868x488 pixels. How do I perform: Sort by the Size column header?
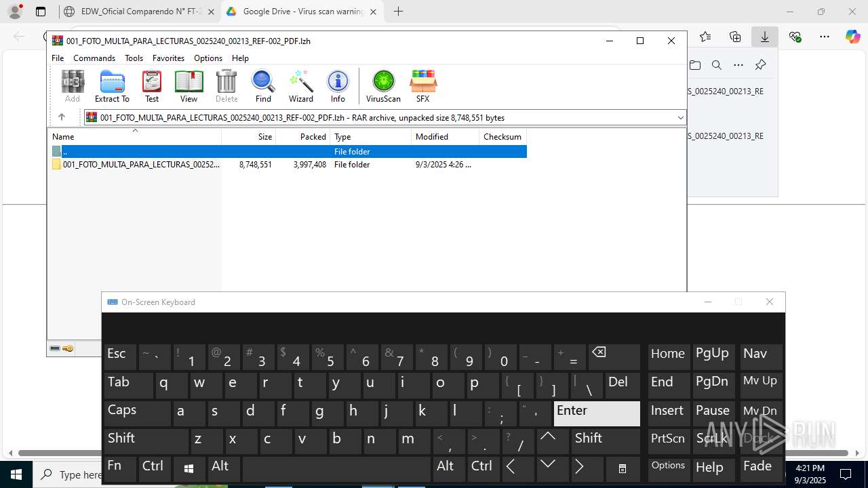249,137
